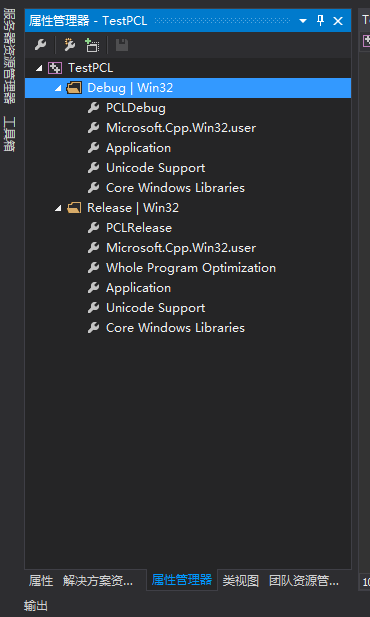Screen dimensions: 370x617
Task: Switch to the 解决方案资... tab
Action: [98, 580]
